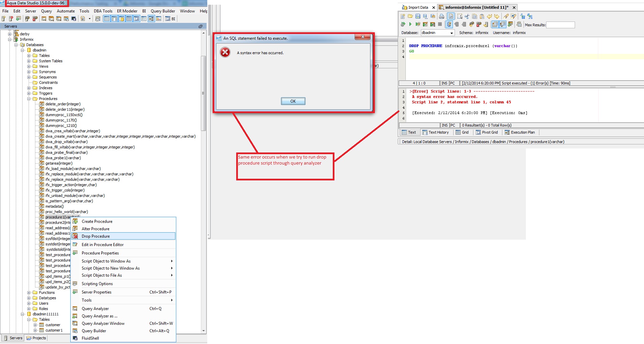Select the getarea(integer) procedure
Image resolution: width=644 pixels, height=344 pixels.
pyautogui.click(x=59, y=163)
